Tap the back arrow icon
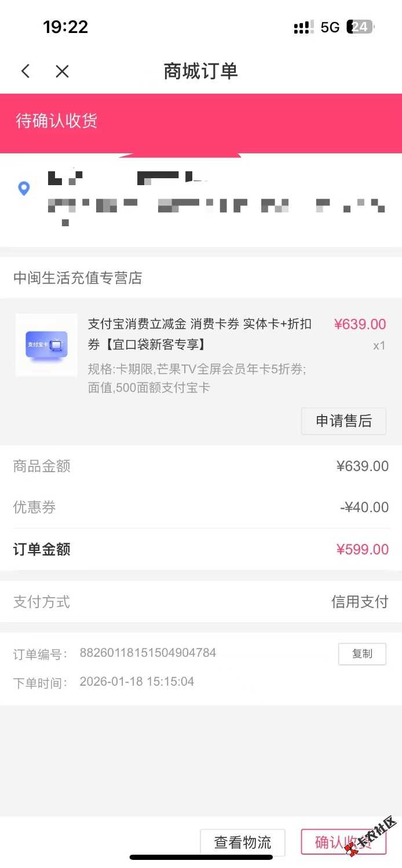402x868 pixels. (x=25, y=71)
